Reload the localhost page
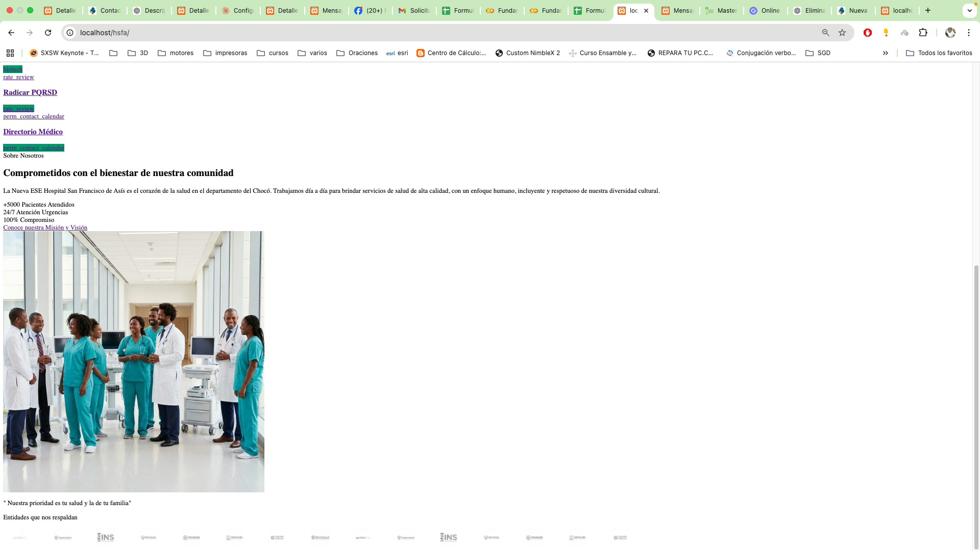The width and height of the screenshot is (980, 551). coord(48,33)
